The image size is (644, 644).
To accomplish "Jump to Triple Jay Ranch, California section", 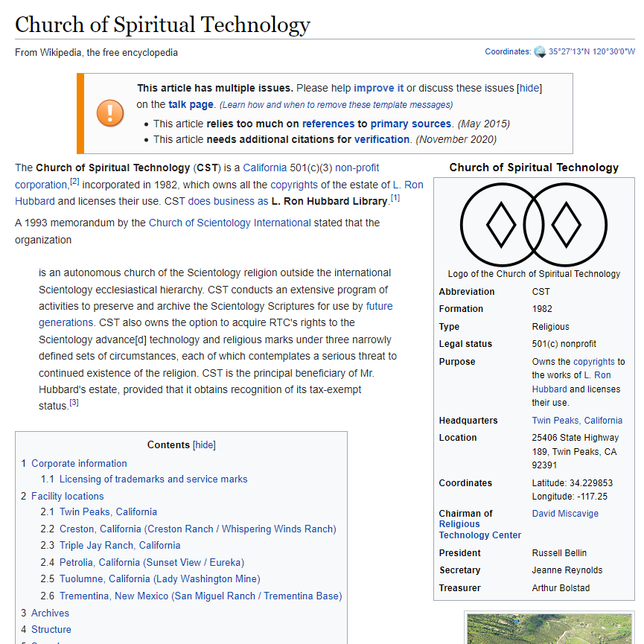I will [x=120, y=546].
